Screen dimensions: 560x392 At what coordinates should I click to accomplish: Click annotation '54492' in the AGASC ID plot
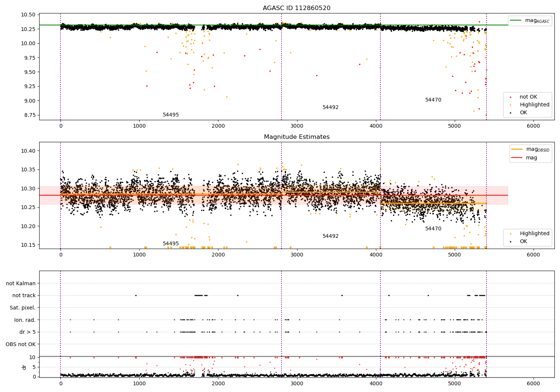[x=330, y=108]
